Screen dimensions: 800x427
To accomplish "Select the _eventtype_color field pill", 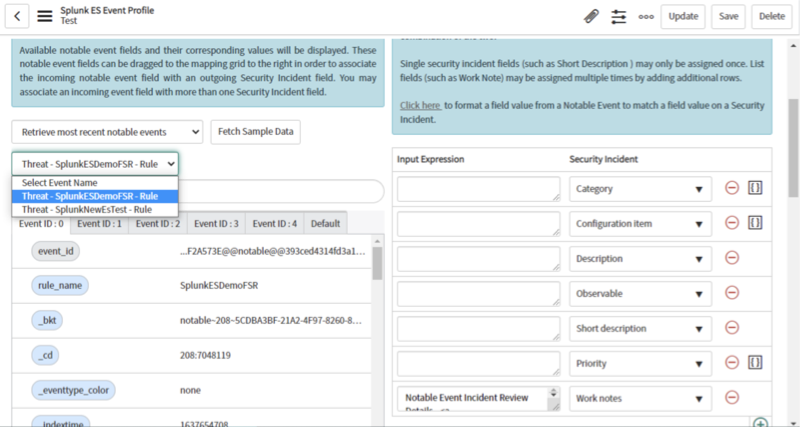I will tap(73, 390).
